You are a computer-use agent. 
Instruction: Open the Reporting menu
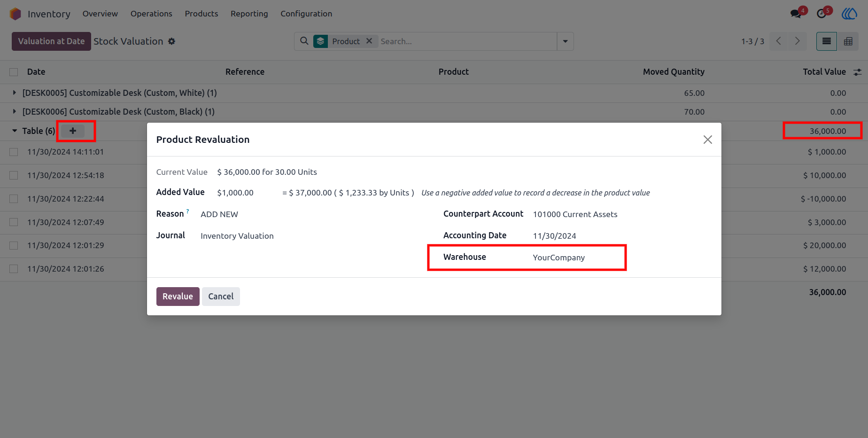(249, 14)
